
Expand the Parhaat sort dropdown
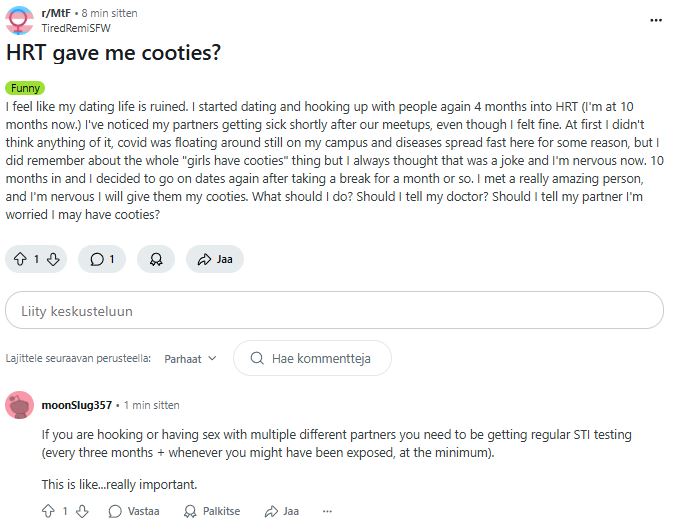[x=190, y=358]
